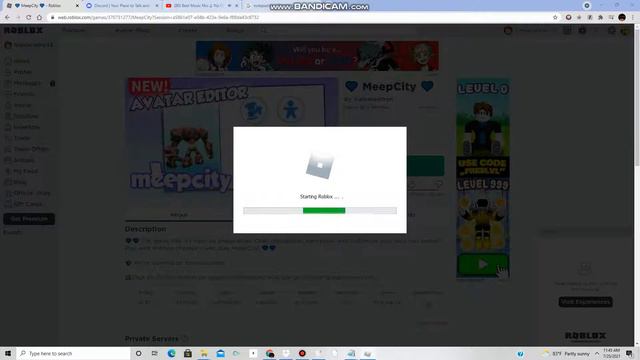Click the address bar URL
The image size is (640, 360).
[158, 18]
